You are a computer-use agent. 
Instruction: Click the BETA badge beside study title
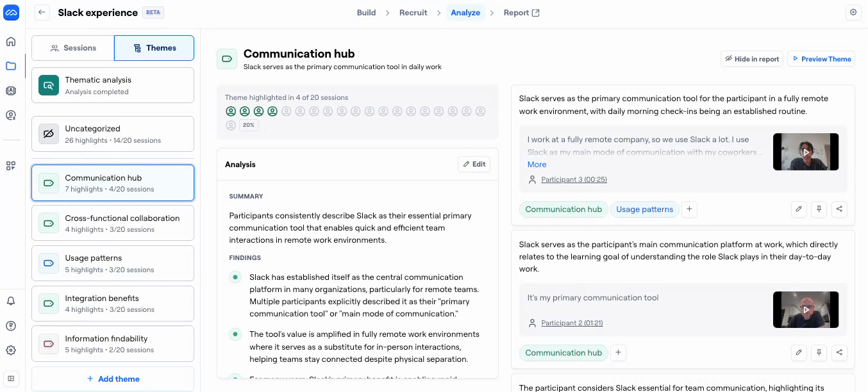click(153, 12)
